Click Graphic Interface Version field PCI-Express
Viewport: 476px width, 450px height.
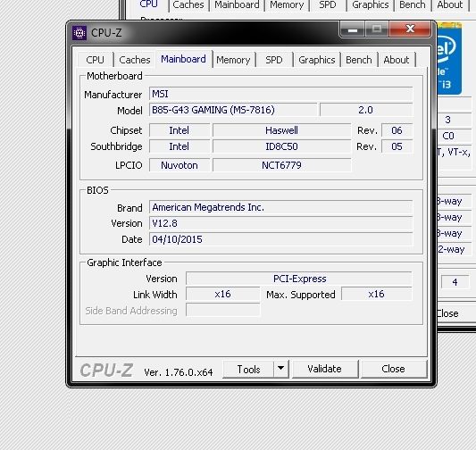[299, 279]
